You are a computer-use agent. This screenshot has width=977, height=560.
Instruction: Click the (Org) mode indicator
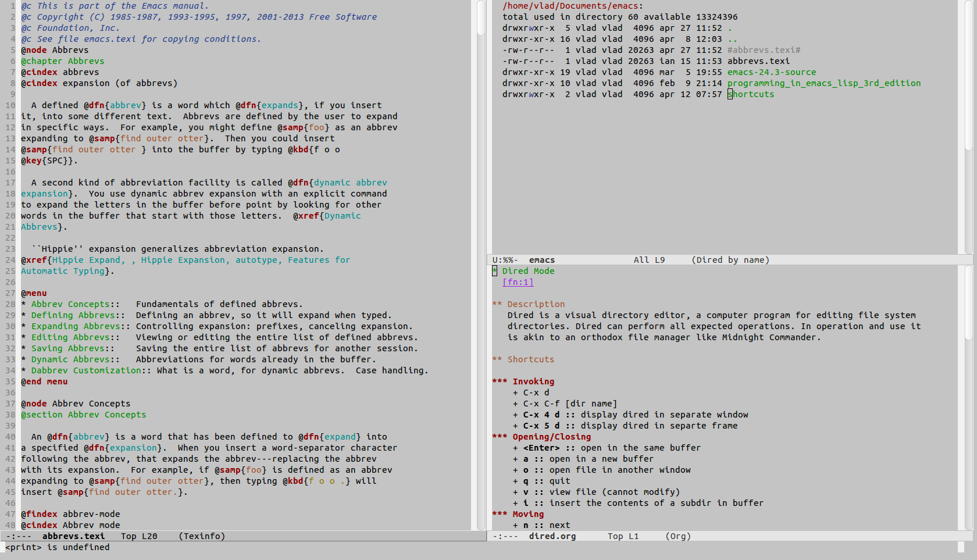tap(678, 536)
